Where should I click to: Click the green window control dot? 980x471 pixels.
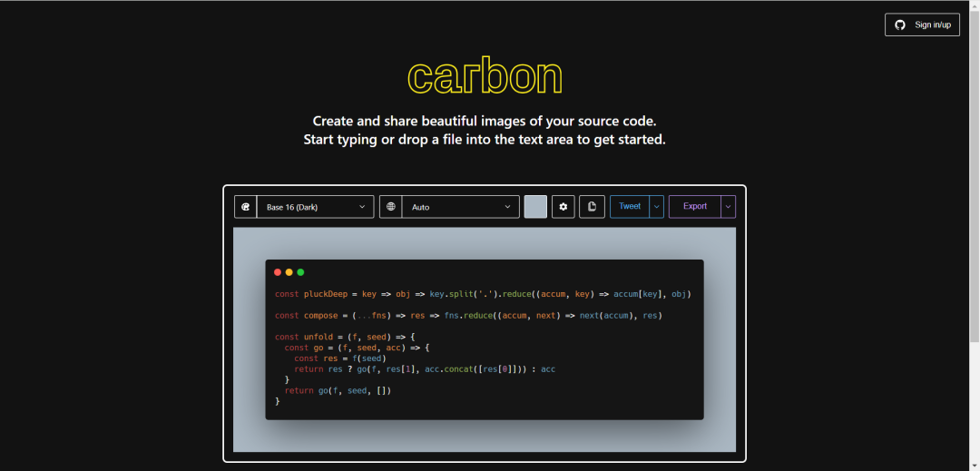click(x=300, y=272)
